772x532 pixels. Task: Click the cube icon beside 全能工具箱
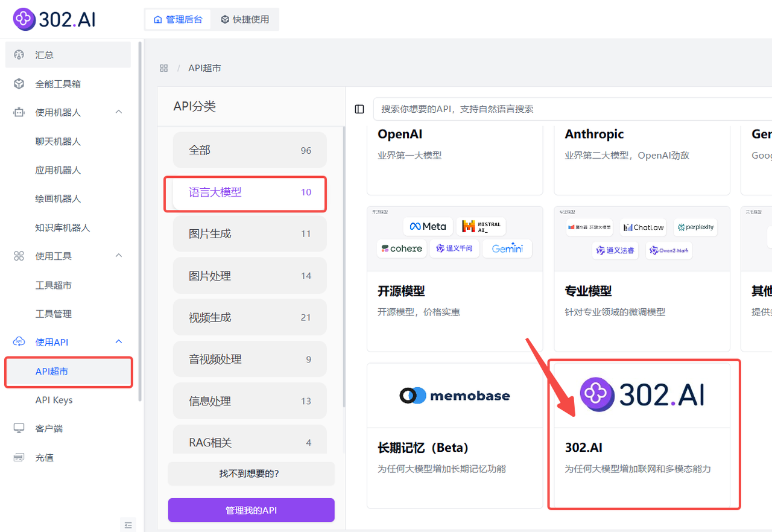[19, 84]
